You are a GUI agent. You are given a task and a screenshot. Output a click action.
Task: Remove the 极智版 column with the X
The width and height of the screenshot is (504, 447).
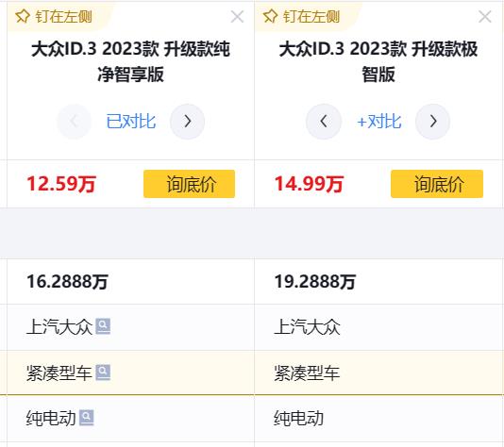tap(485, 16)
